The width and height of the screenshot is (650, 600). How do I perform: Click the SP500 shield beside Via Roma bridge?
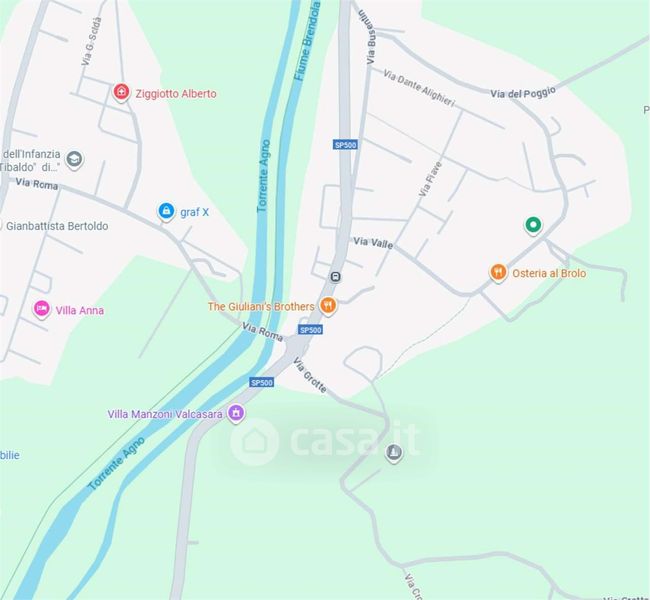(x=310, y=330)
